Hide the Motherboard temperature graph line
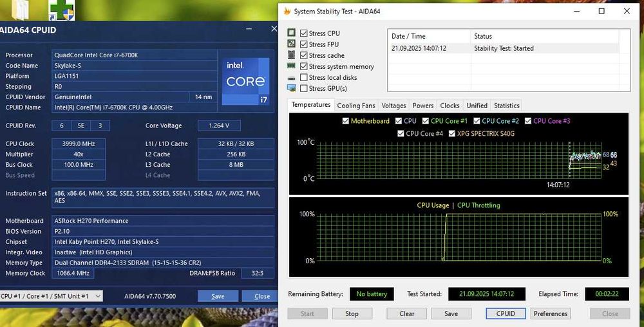The height and width of the screenshot is (327, 644). pyautogui.click(x=345, y=121)
